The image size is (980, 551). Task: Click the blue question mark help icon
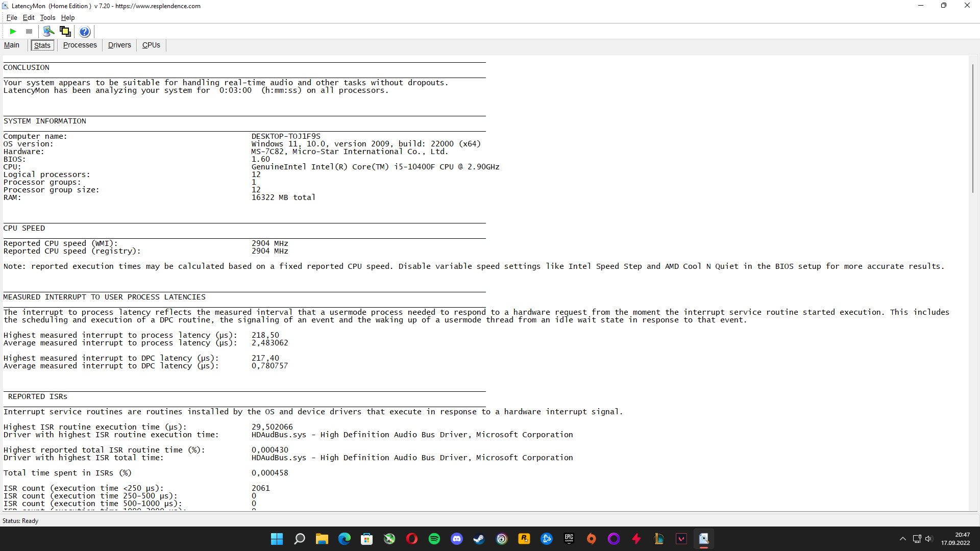(x=85, y=32)
